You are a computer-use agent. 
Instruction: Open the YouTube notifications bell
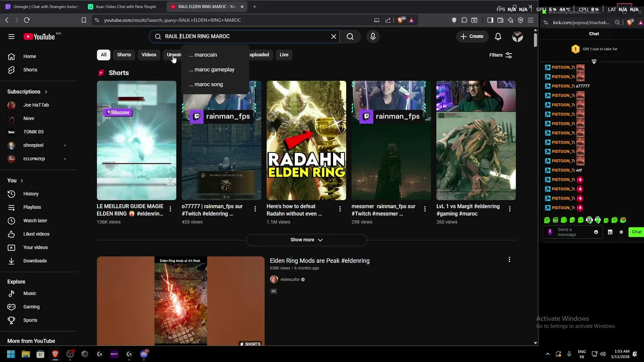(x=498, y=36)
